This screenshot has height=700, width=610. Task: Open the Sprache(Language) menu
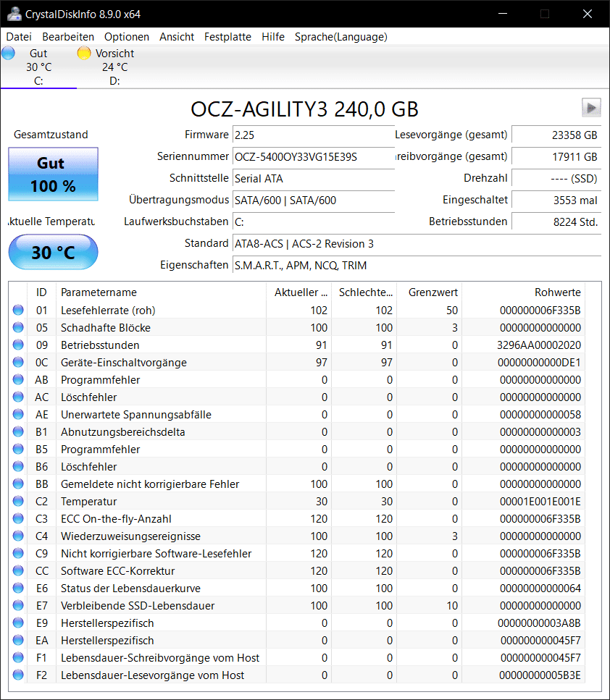click(341, 37)
